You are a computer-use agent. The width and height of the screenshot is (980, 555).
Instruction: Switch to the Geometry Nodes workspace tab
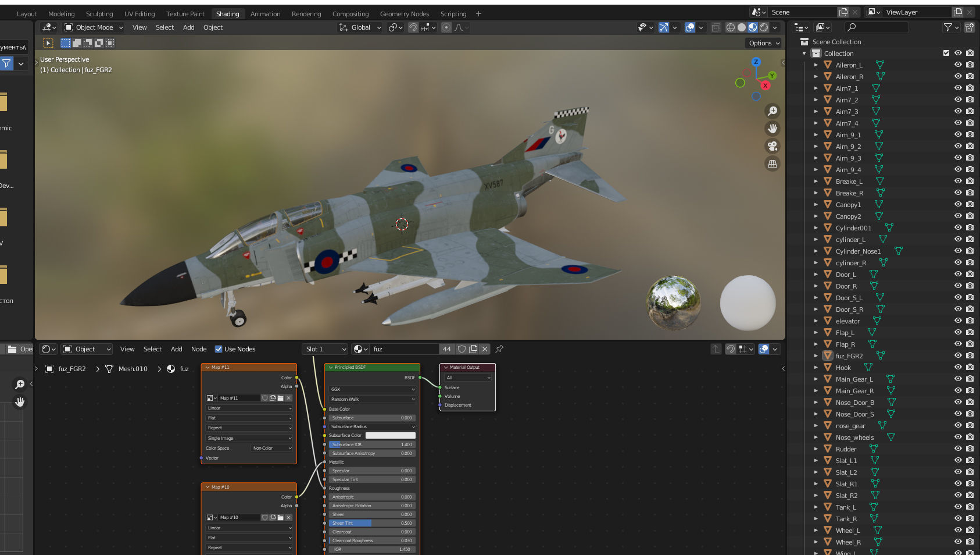pyautogui.click(x=405, y=14)
